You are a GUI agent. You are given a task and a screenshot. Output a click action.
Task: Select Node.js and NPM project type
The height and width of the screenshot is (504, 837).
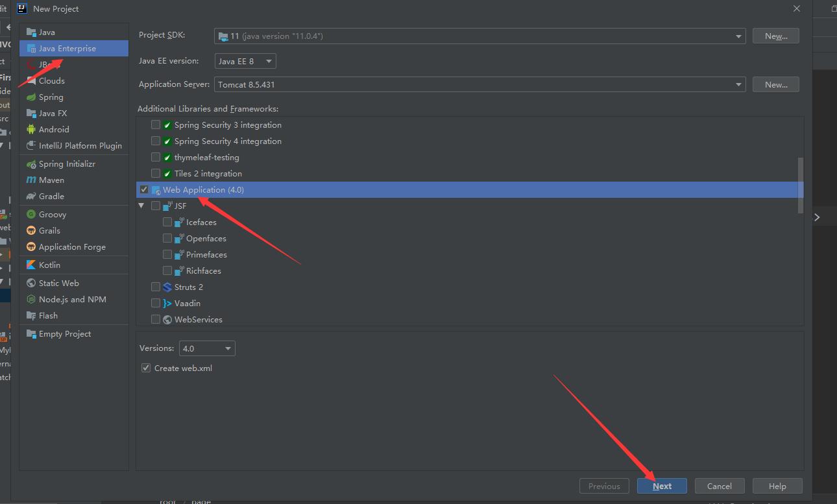(x=73, y=299)
